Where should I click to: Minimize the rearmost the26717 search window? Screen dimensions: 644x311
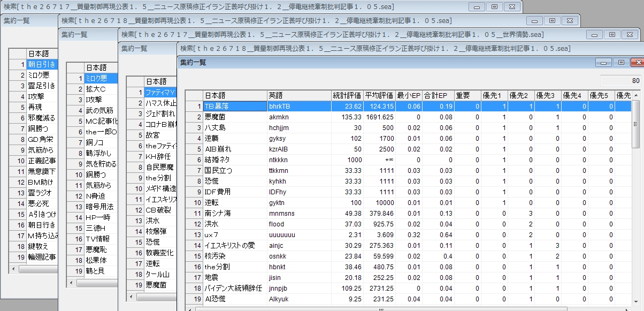coord(477,6)
